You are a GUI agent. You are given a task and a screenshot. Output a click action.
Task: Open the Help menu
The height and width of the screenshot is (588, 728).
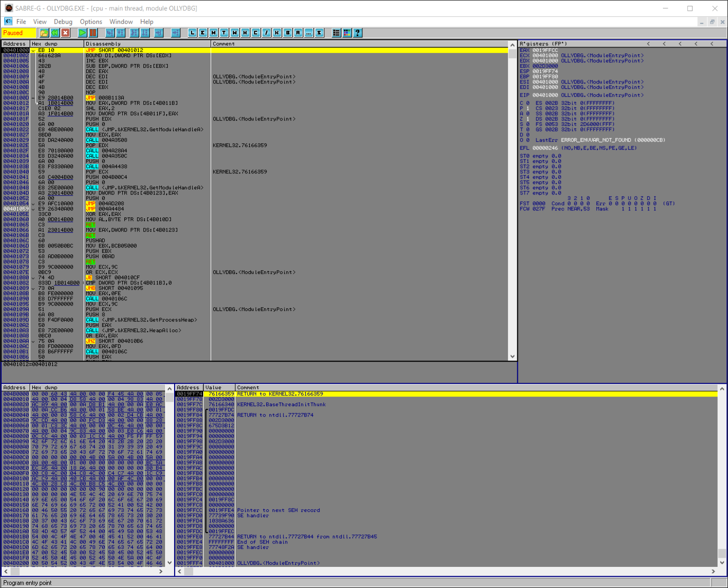pyautogui.click(x=147, y=22)
